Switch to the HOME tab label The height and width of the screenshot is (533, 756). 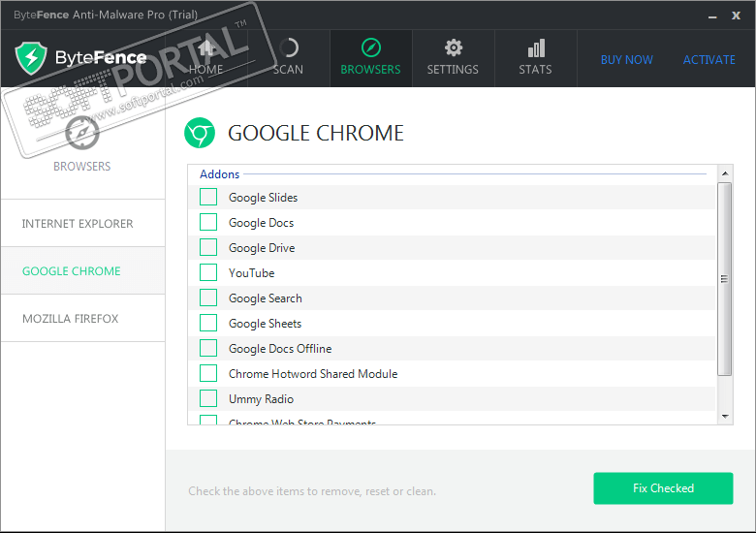[205, 70]
